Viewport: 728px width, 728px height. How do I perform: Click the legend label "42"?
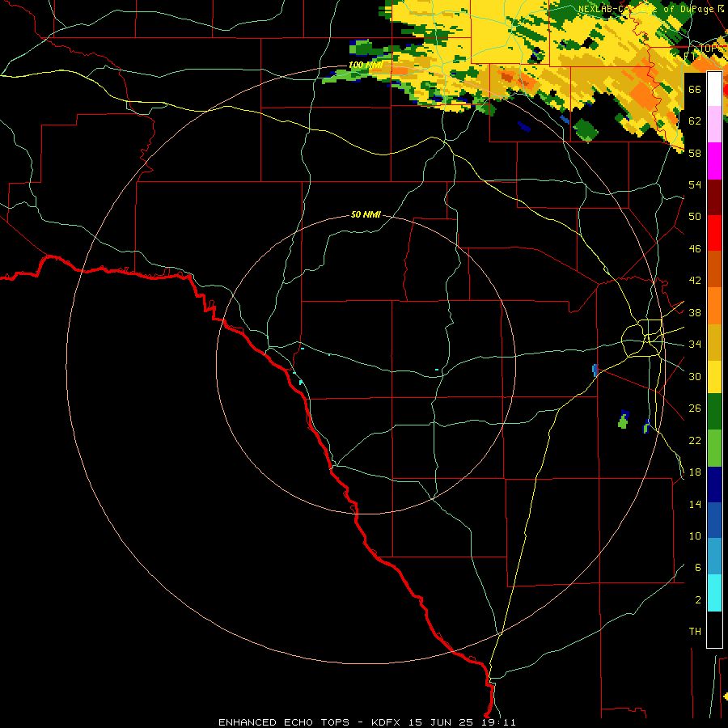pyautogui.click(x=695, y=281)
